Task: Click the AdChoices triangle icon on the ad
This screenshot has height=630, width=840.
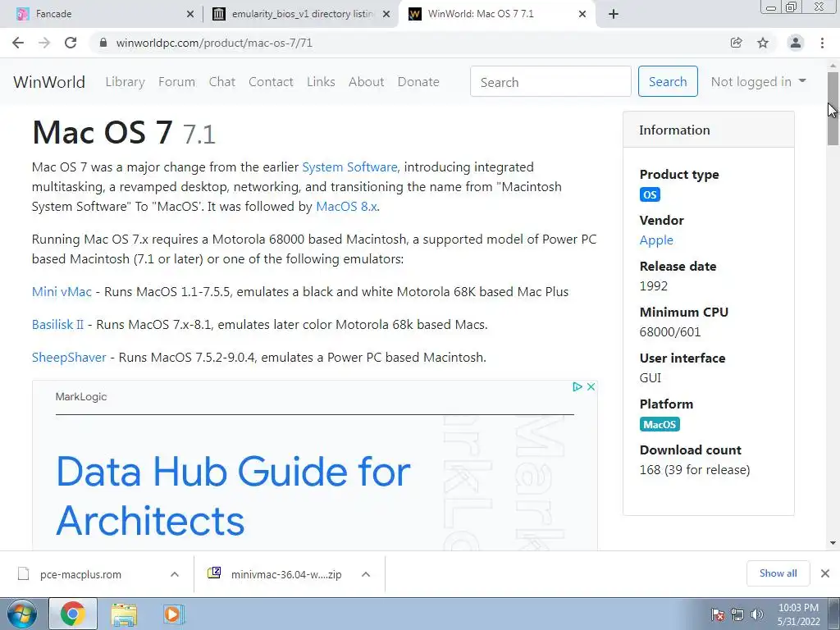Action: pyautogui.click(x=577, y=387)
